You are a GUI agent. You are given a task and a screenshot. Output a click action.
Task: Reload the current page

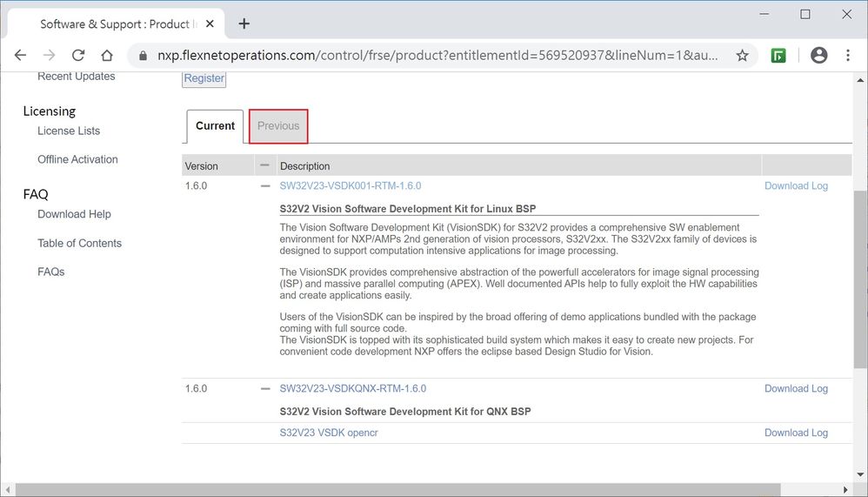78,55
